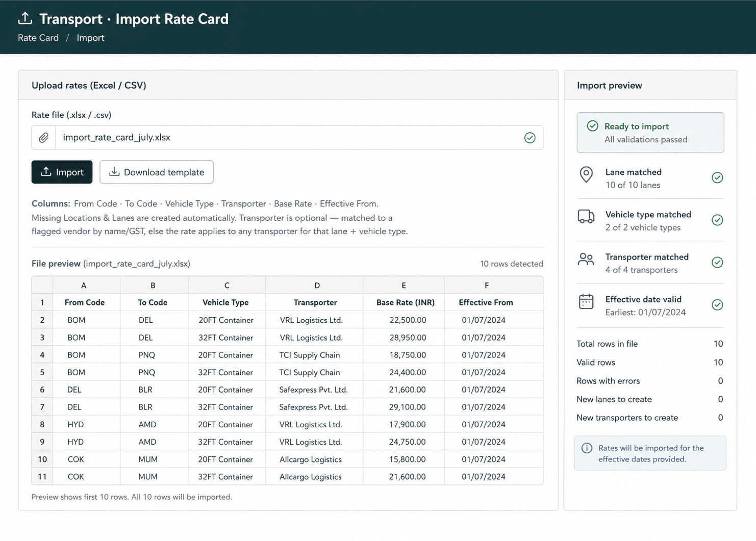The image size is (756, 541).
Task: Click the upload icon in the page header
Action: coord(25,18)
